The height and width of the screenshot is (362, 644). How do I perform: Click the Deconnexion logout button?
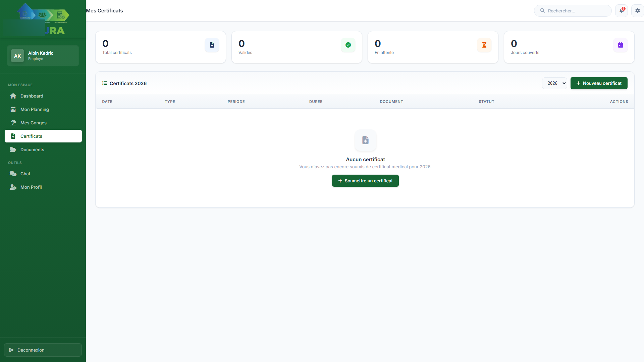(x=43, y=350)
